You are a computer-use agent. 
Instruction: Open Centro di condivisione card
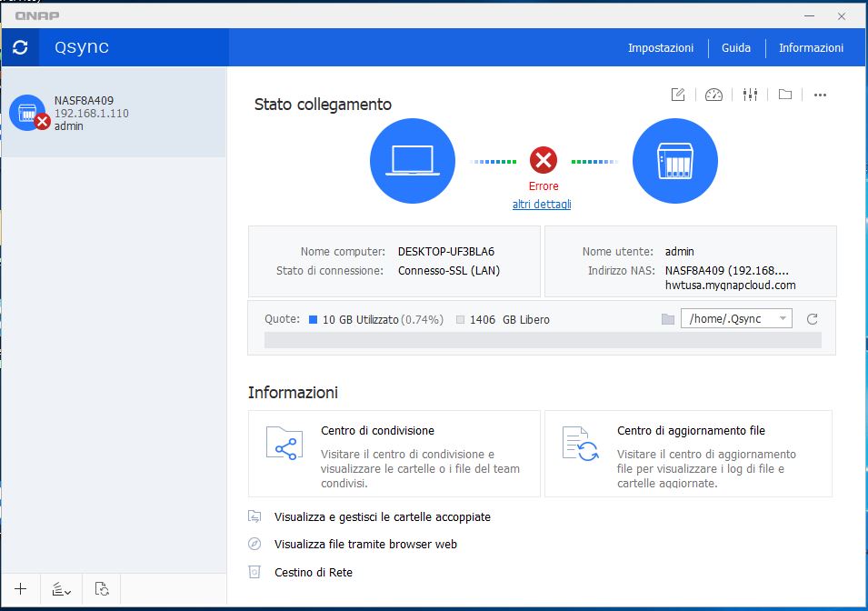tap(394, 453)
